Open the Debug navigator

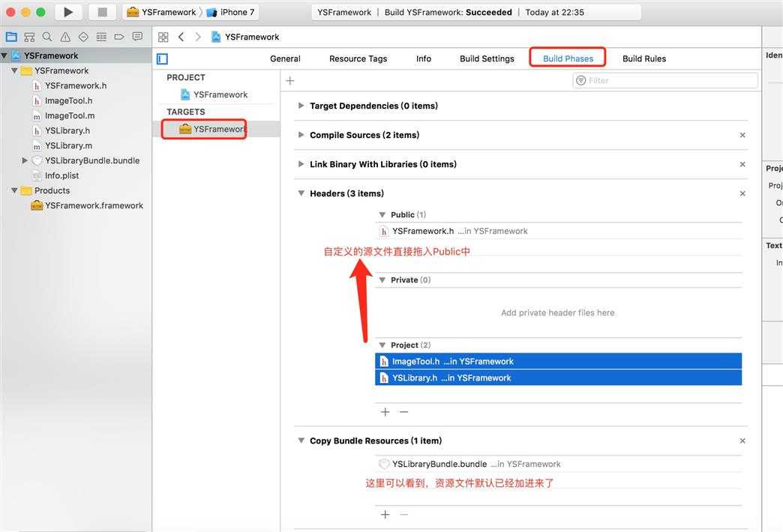pyautogui.click(x=101, y=37)
